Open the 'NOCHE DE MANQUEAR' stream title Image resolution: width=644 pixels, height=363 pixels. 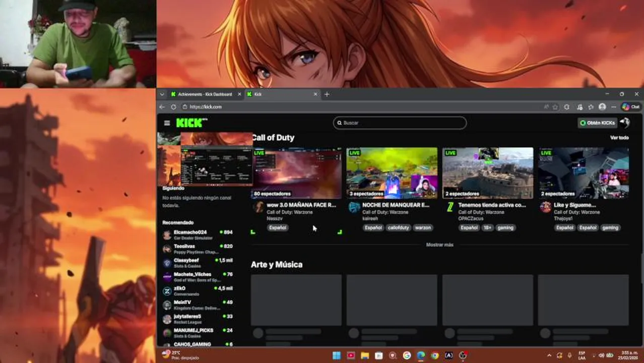click(396, 205)
